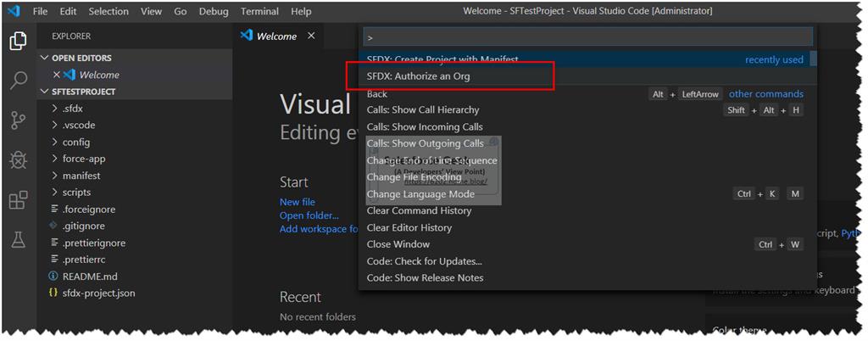Open the Terminal menu
This screenshot has width=868, height=341.
(x=259, y=11)
